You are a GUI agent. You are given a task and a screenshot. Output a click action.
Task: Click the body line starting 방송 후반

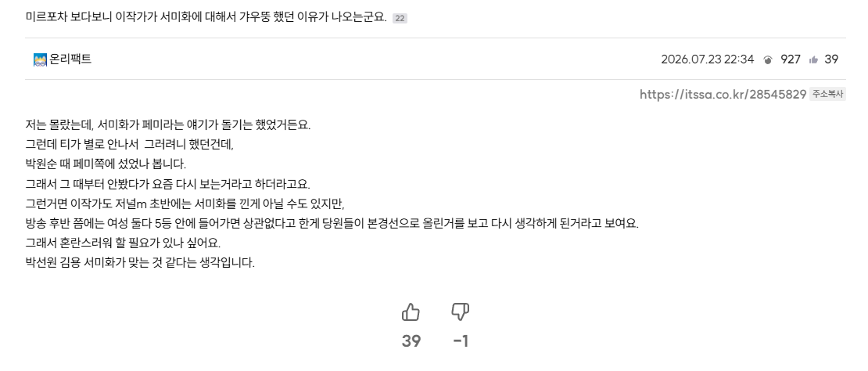click(x=332, y=224)
